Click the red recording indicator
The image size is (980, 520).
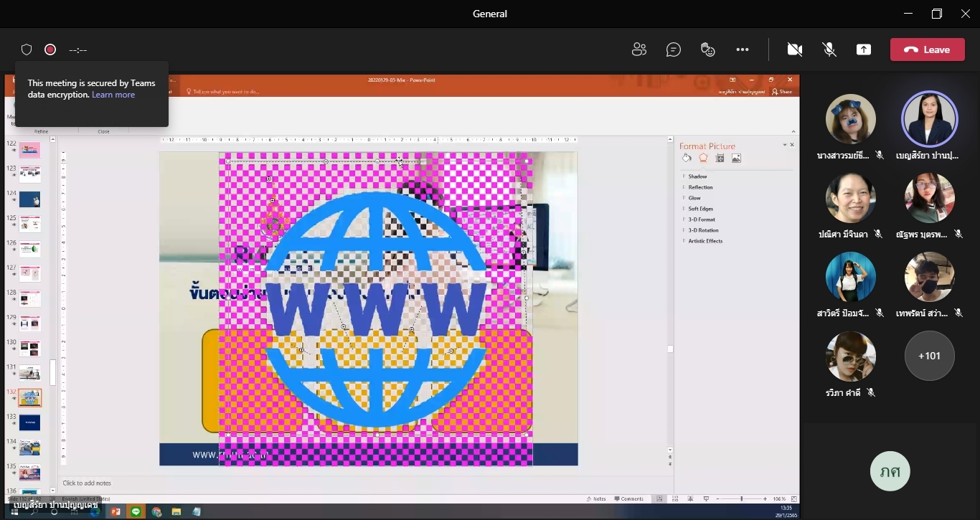(50, 49)
